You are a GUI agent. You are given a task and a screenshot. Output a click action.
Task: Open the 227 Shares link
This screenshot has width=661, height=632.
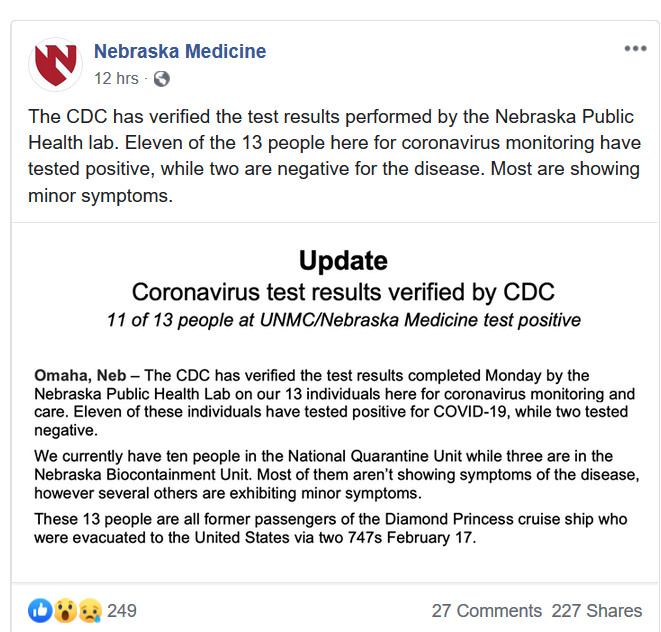(x=597, y=610)
